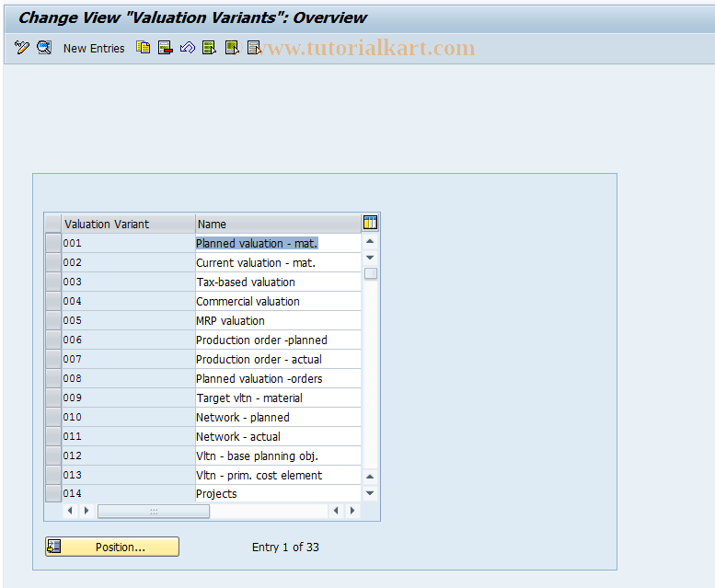Click valuation variant code 001
This screenshot has width=715, height=588.
(73, 243)
